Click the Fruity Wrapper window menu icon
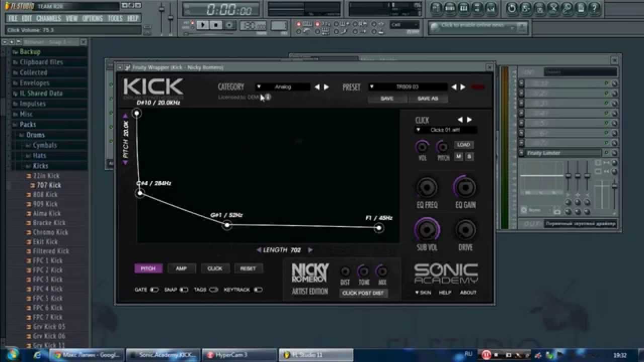This screenshot has height=362, width=644. pyautogui.click(x=120, y=67)
